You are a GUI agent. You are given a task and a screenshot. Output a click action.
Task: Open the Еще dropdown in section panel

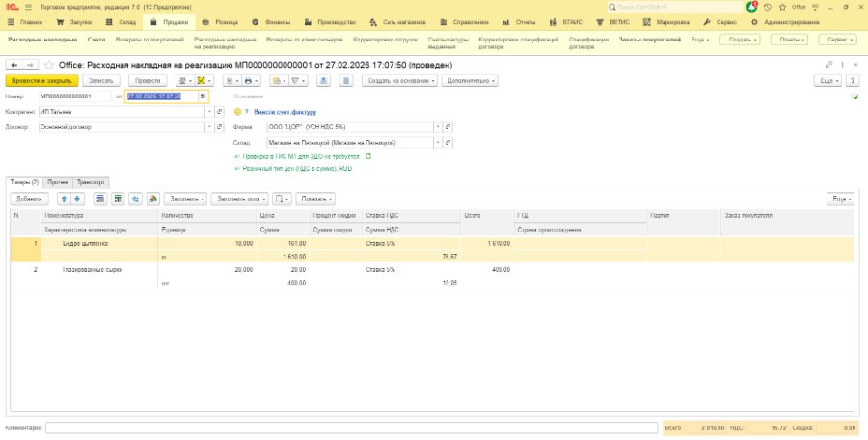(x=700, y=40)
